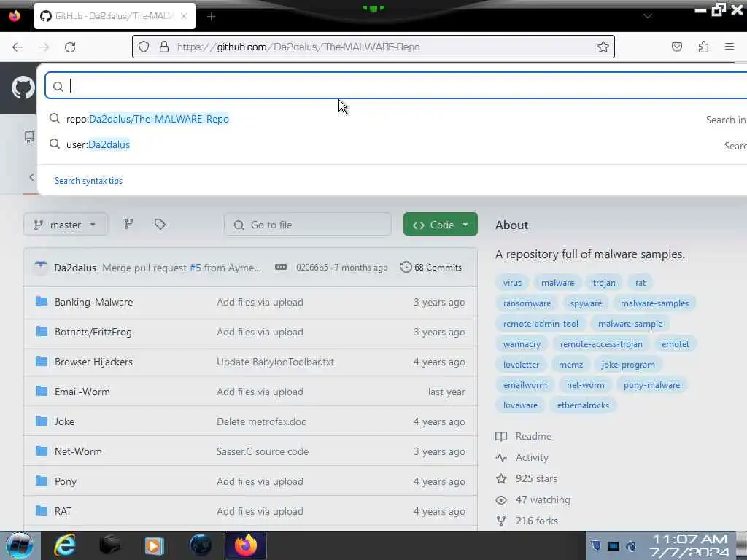Click the wannacry topic tag
Screen dimensions: 747x560
pyautogui.click(x=522, y=344)
